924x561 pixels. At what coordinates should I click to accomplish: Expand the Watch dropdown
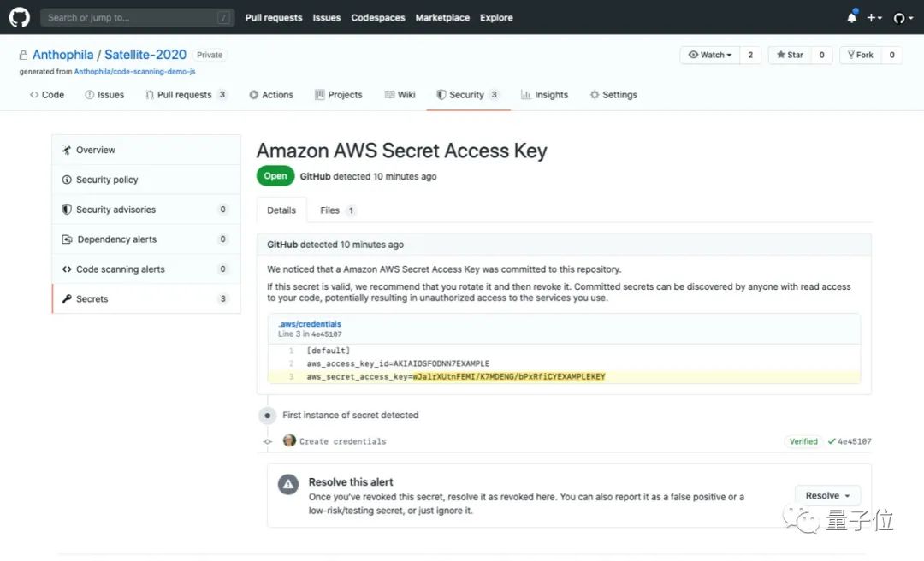(710, 55)
